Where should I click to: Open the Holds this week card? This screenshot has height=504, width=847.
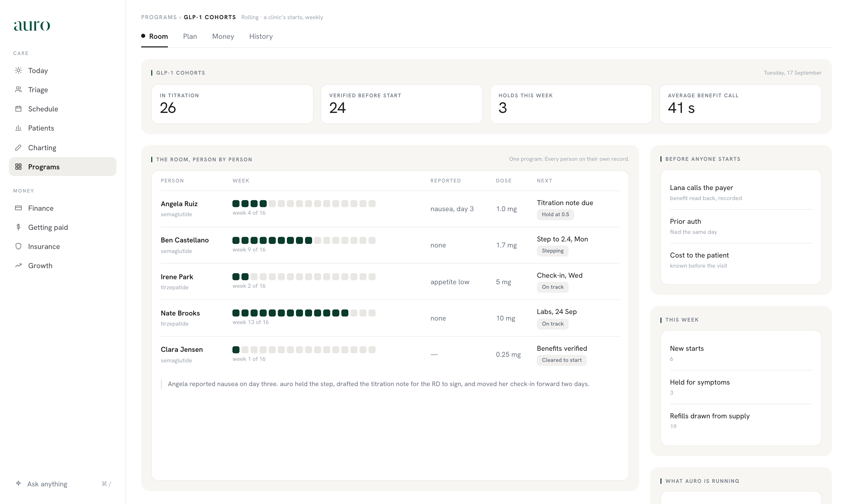pyautogui.click(x=571, y=104)
